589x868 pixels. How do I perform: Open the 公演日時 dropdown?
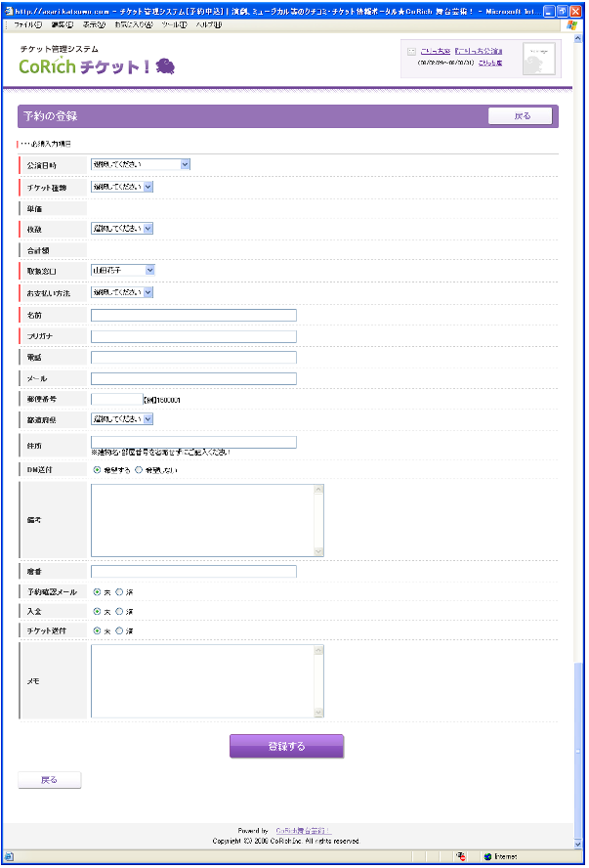(140, 164)
